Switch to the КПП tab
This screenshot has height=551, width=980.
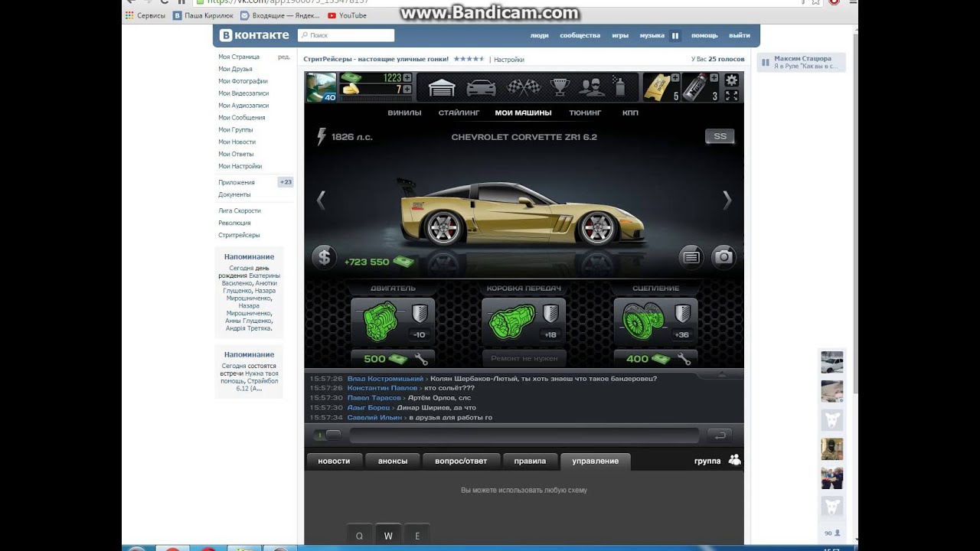point(630,112)
